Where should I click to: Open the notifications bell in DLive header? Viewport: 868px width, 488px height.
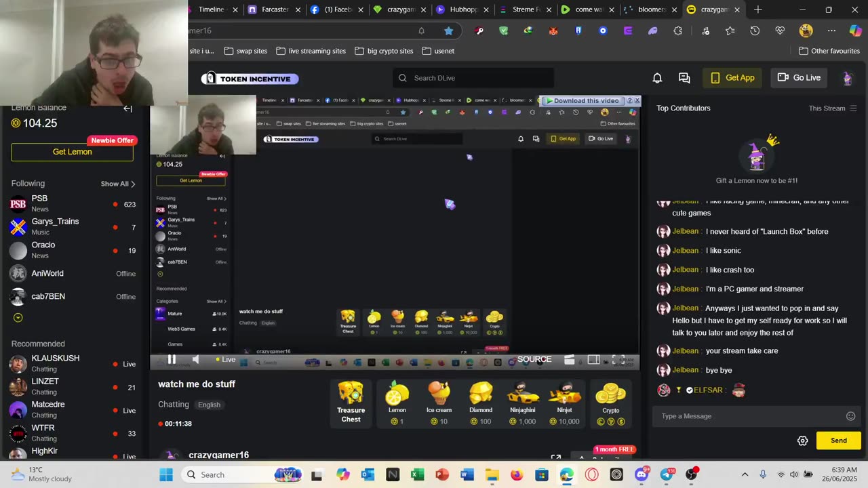(x=657, y=78)
